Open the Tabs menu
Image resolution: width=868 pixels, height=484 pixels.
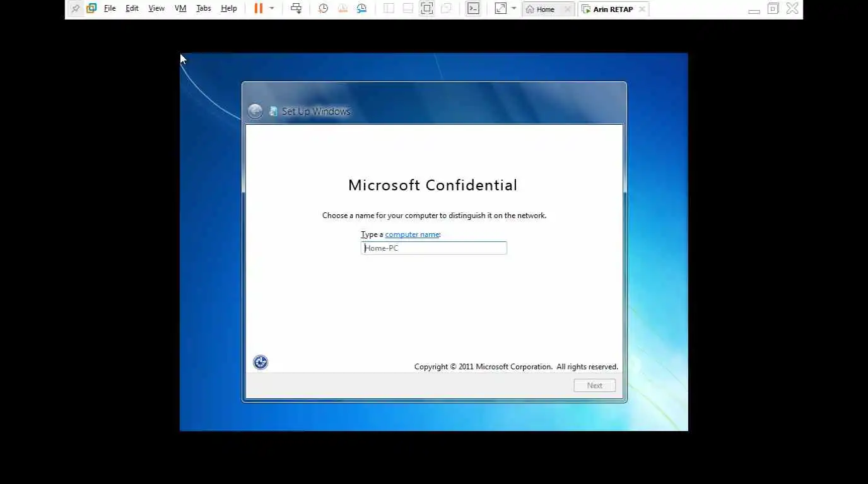[203, 9]
